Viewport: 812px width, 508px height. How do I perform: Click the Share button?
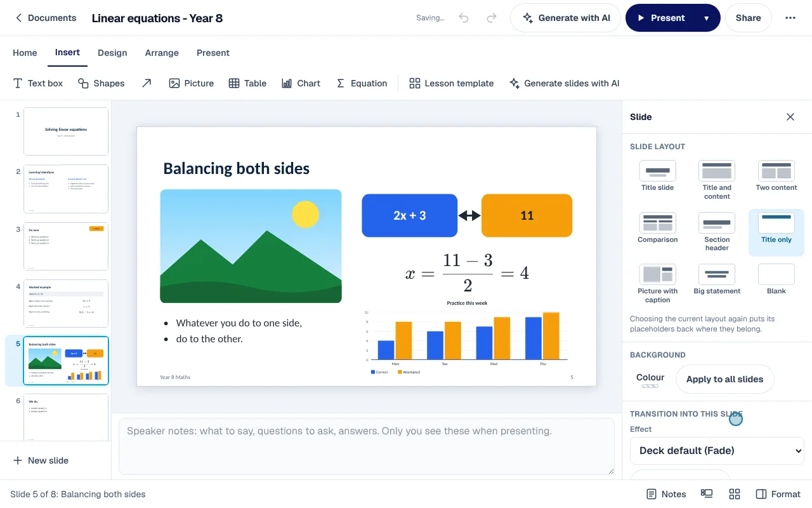748,18
